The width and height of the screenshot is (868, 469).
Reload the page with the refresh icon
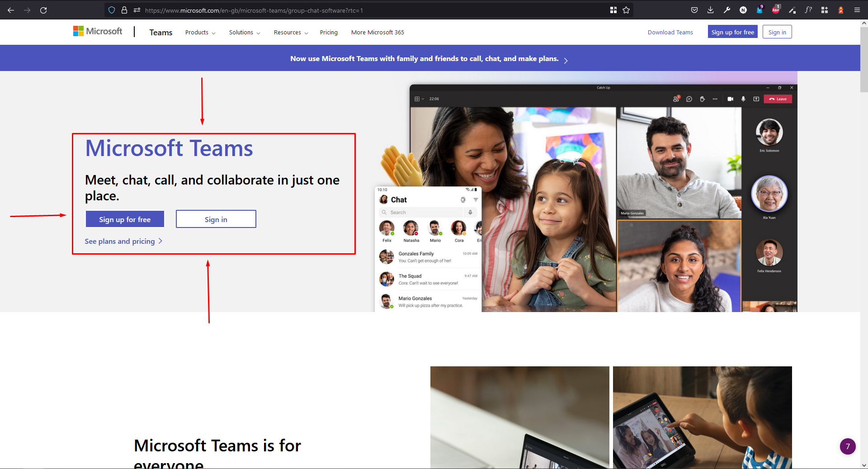43,10
